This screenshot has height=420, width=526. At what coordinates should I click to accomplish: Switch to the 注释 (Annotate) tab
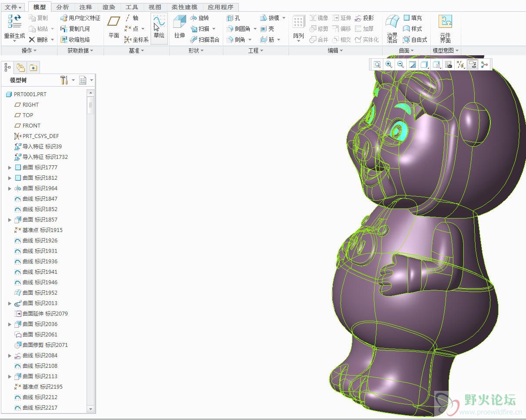(86, 7)
